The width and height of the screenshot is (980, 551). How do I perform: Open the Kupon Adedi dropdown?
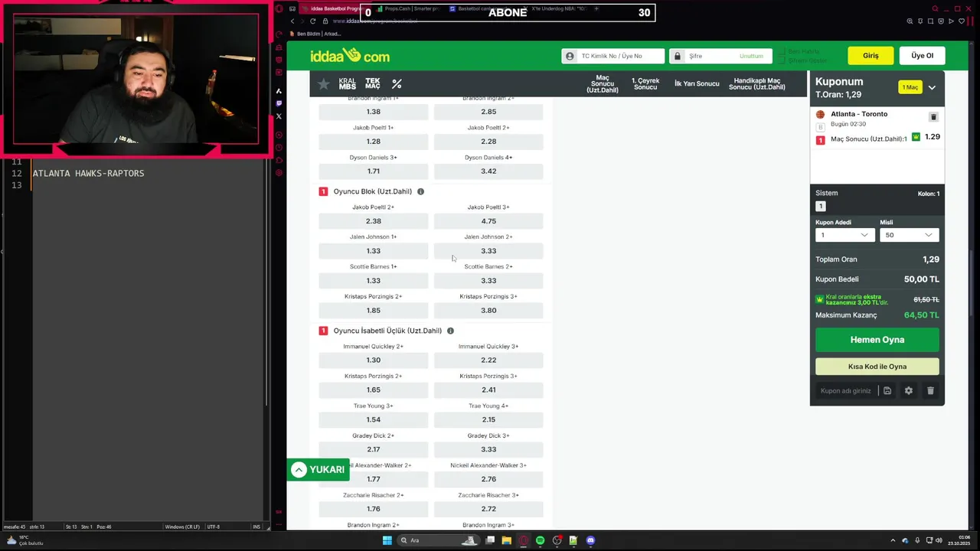point(844,235)
